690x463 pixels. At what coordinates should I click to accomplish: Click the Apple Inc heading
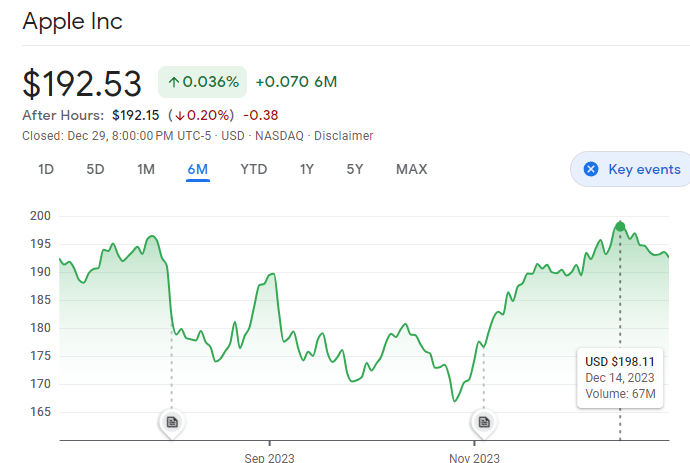(73, 21)
